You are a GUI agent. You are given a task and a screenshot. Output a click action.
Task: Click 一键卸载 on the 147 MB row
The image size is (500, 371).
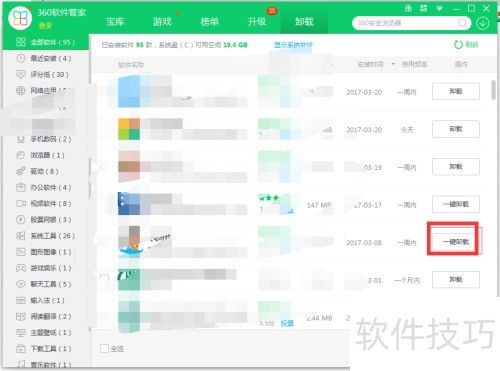(456, 204)
